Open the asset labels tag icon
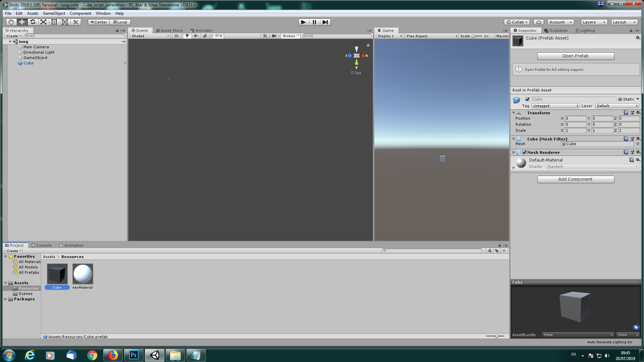The image size is (644, 362). (636, 327)
